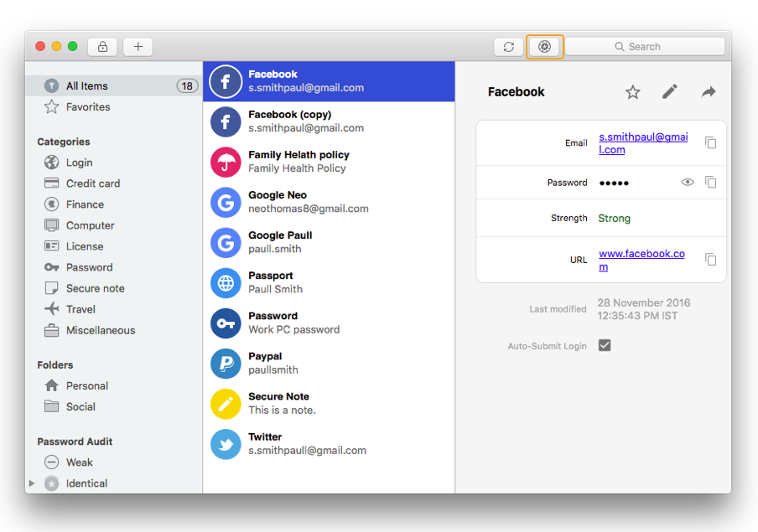Expand the Identical password audit section

click(x=33, y=483)
